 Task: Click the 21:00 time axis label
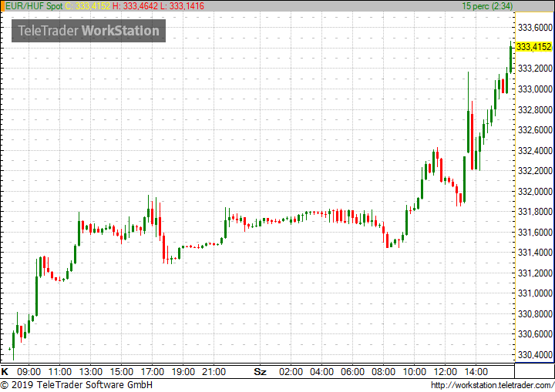[x=214, y=372]
